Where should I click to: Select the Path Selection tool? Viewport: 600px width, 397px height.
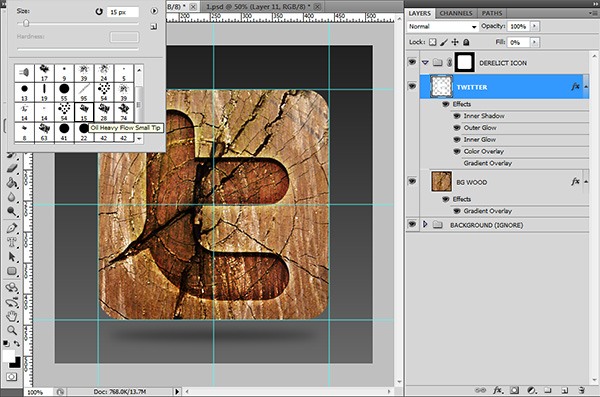(x=12, y=256)
